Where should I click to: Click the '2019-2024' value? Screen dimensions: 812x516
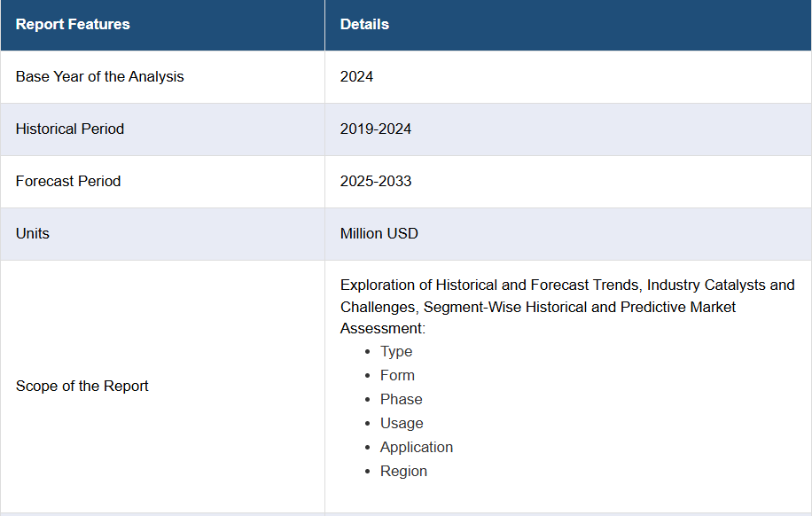point(376,129)
